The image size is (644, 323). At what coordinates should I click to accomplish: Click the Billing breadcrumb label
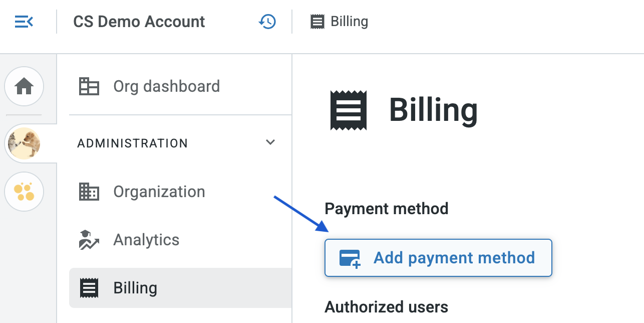click(x=349, y=22)
